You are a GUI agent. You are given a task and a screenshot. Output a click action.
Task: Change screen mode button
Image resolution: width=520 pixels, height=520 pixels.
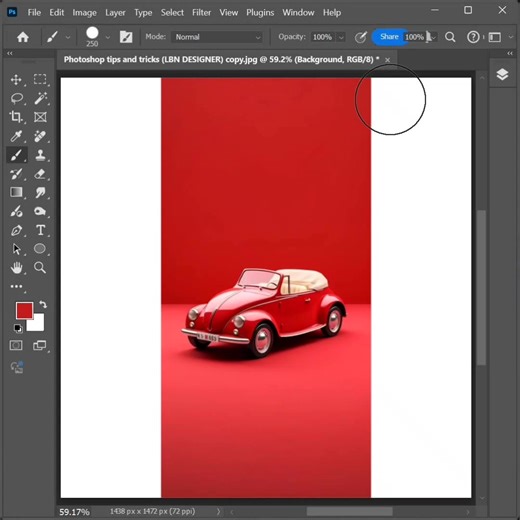point(40,345)
